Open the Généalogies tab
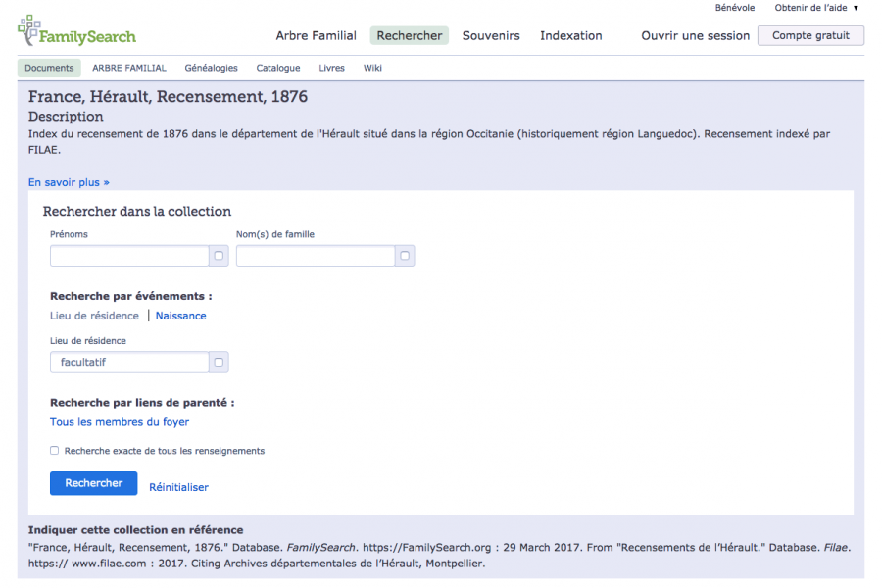882x588 pixels. point(211,68)
